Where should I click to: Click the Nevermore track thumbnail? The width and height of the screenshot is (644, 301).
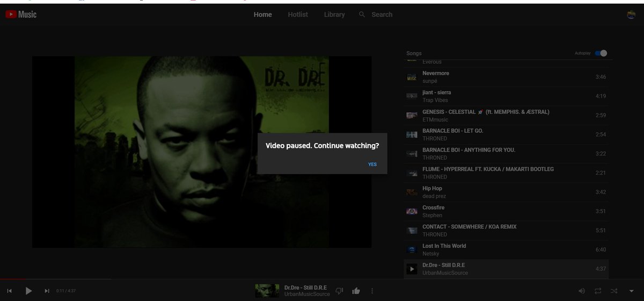[x=412, y=77]
